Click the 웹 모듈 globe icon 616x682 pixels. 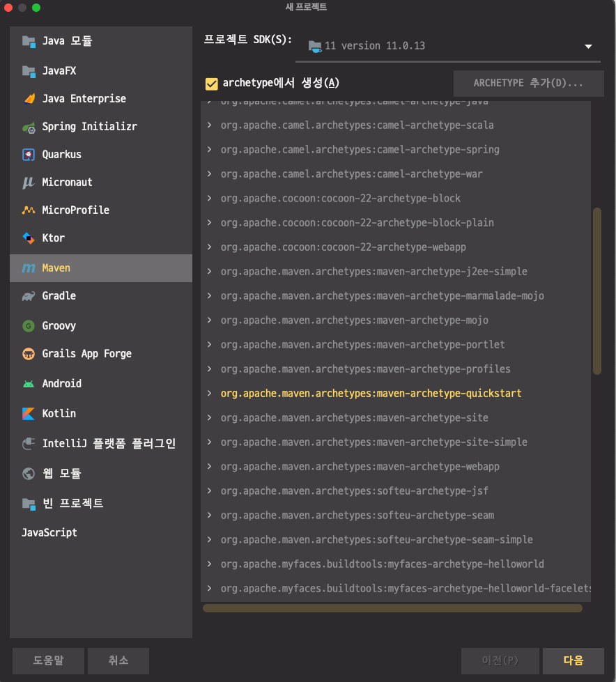(x=29, y=473)
